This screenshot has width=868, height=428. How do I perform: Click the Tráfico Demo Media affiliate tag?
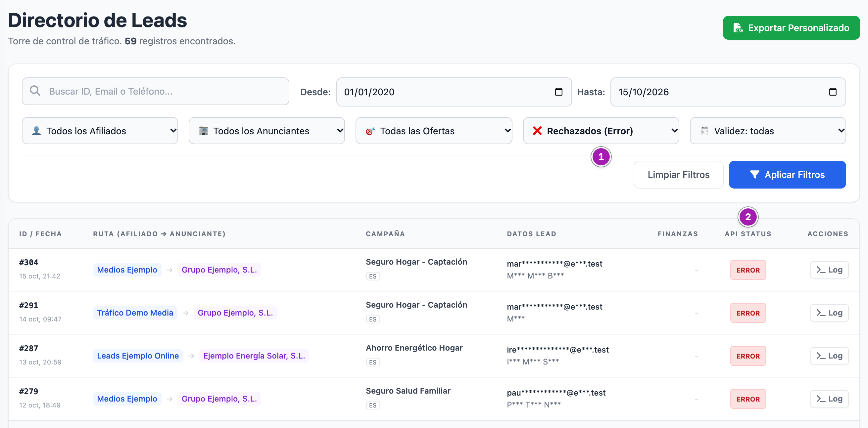pyautogui.click(x=135, y=313)
